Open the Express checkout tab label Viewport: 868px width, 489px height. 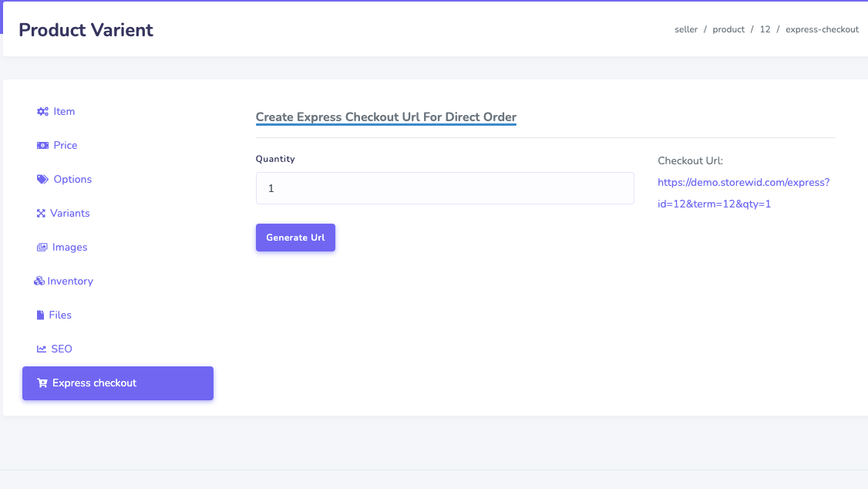coord(94,383)
